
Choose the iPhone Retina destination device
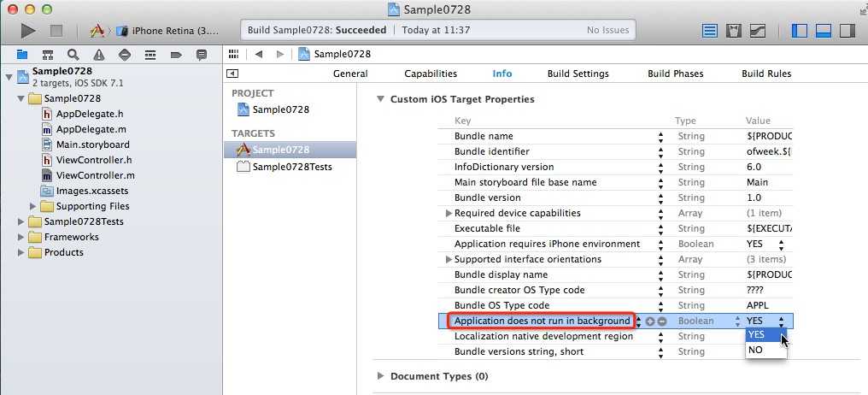coord(167,31)
